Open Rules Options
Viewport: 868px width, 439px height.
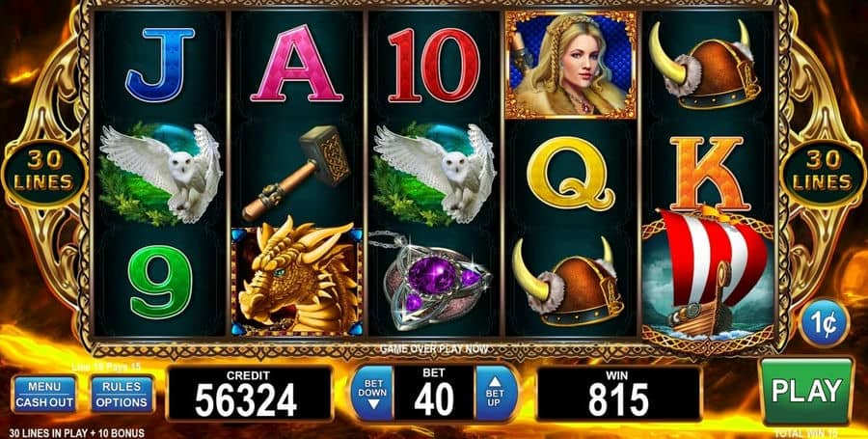(122, 395)
